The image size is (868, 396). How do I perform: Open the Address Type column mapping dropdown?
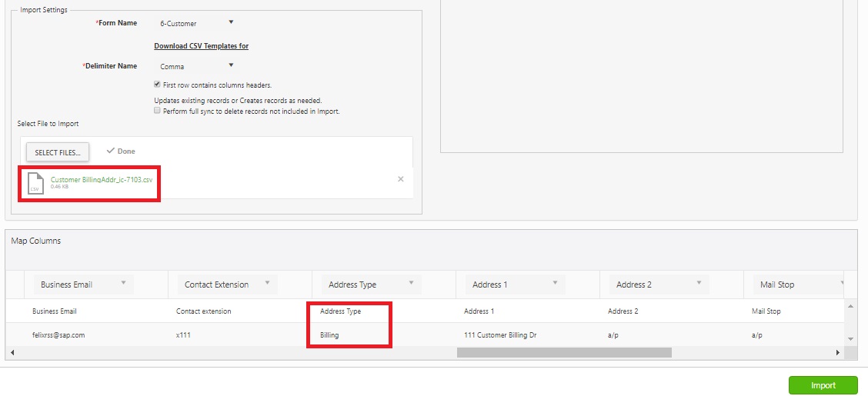click(x=372, y=285)
